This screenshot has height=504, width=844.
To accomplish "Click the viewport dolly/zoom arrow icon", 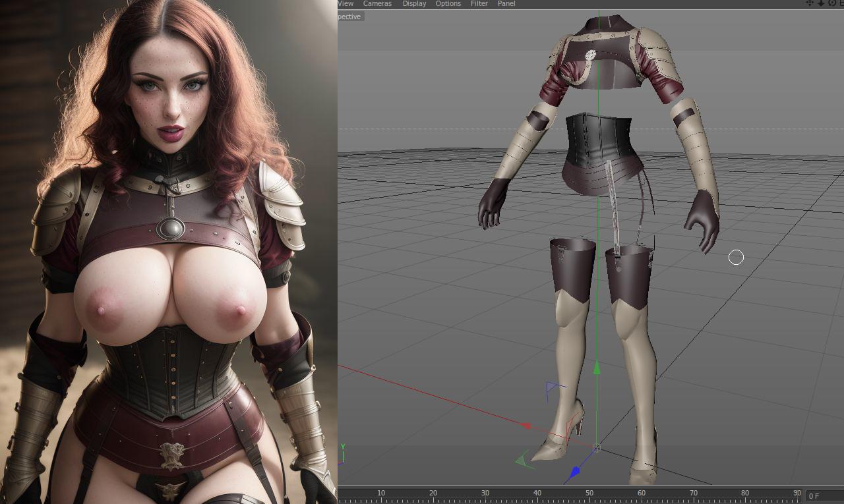I will coord(821,3).
